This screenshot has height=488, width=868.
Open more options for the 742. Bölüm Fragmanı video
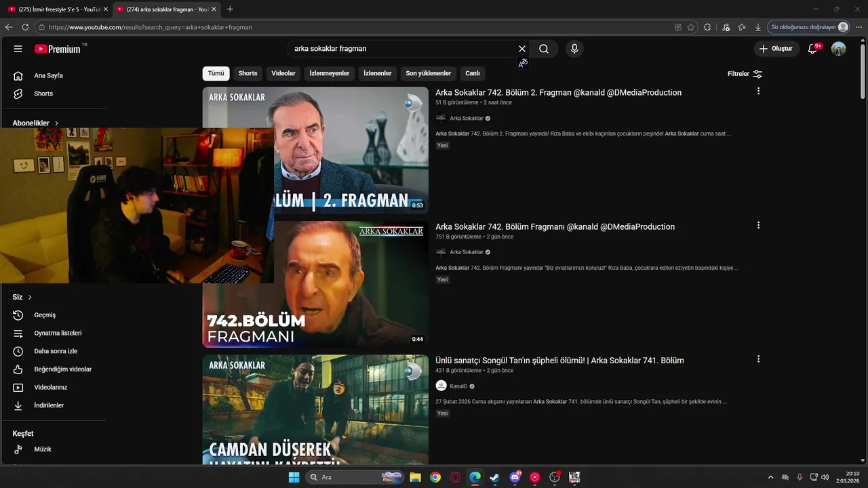click(x=758, y=225)
